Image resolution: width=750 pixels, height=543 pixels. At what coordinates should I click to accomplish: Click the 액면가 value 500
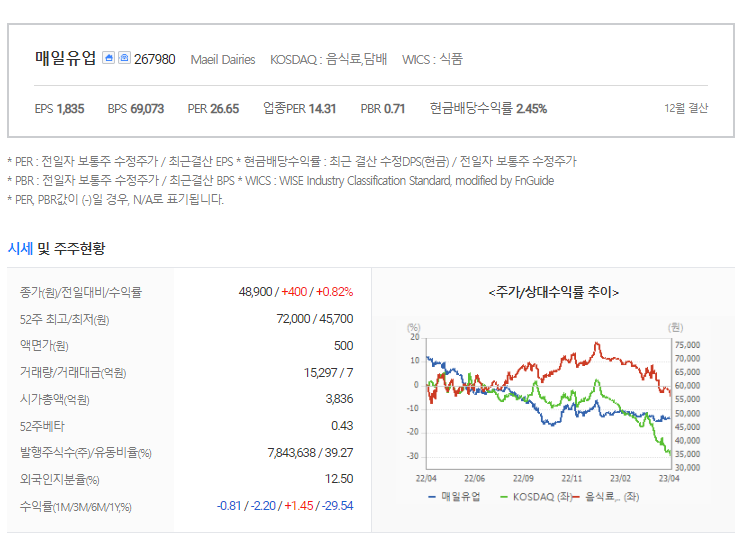(343, 345)
